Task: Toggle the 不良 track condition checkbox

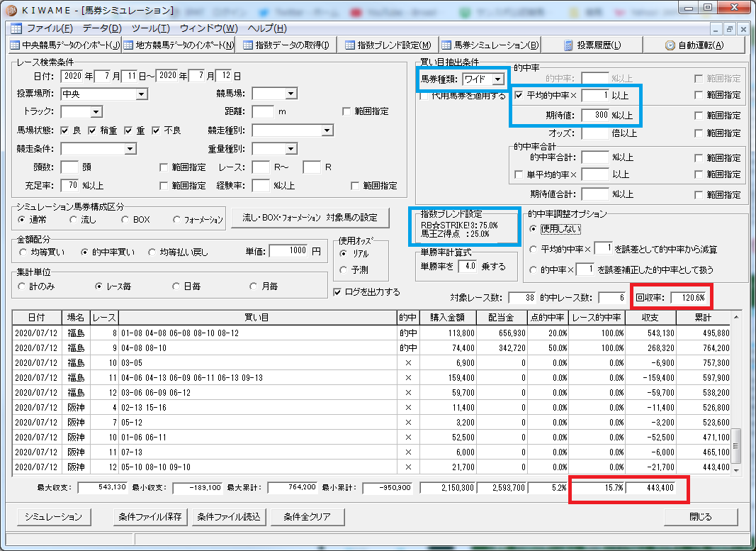Action: tap(156, 130)
